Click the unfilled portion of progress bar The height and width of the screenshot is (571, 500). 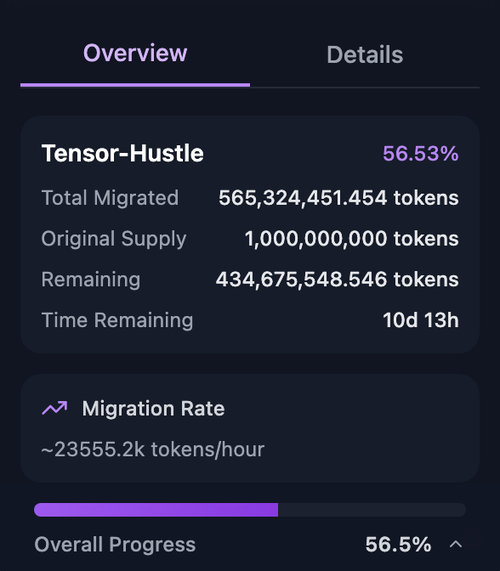(372, 509)
